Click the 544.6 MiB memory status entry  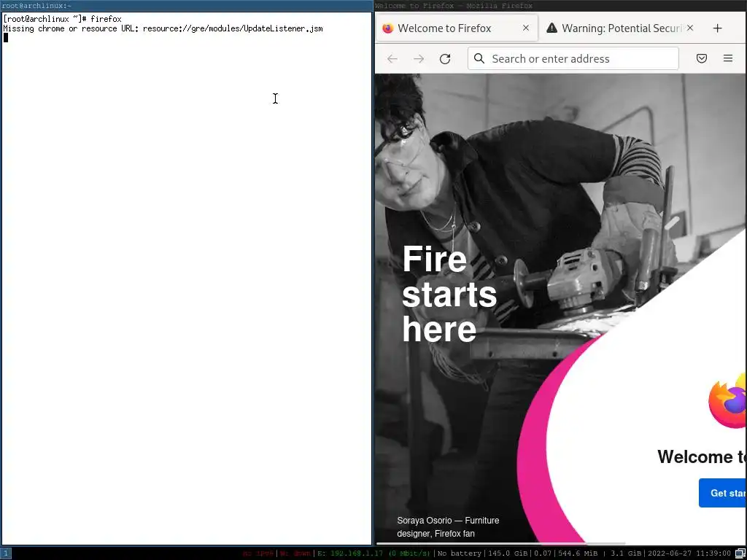pyautogui.click(x=578, y=553)
